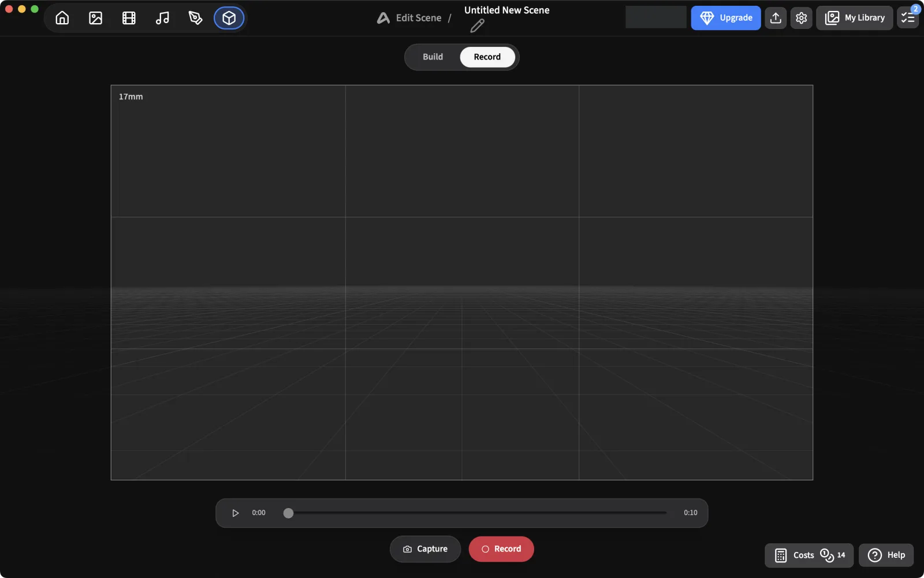Open the Help button
The height and width of the screenshot is (578, 924).
(886, 555)
